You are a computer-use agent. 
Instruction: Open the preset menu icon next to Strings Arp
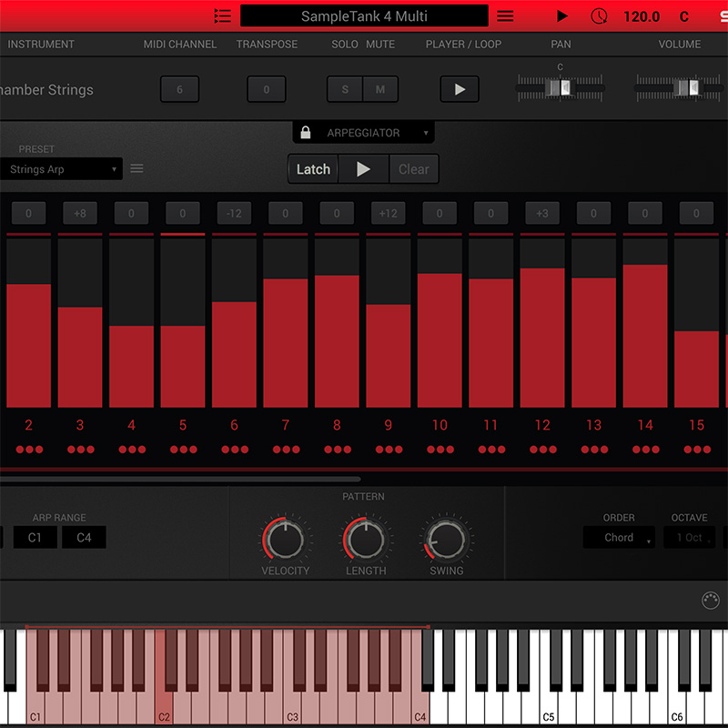136,168
